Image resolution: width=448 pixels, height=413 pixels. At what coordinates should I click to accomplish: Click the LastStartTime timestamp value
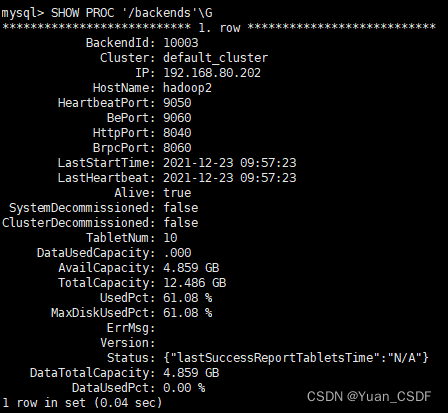pyautogui.click(x=230, y=163)
